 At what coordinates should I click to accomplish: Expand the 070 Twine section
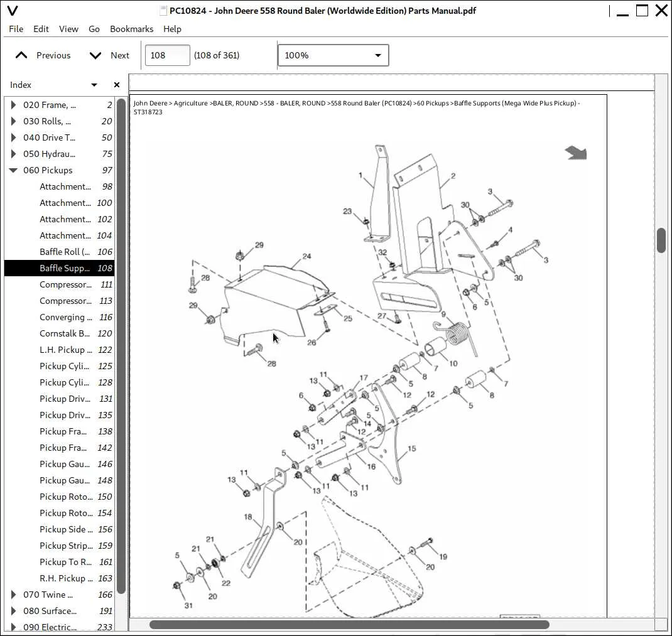(x=13, y=595)
